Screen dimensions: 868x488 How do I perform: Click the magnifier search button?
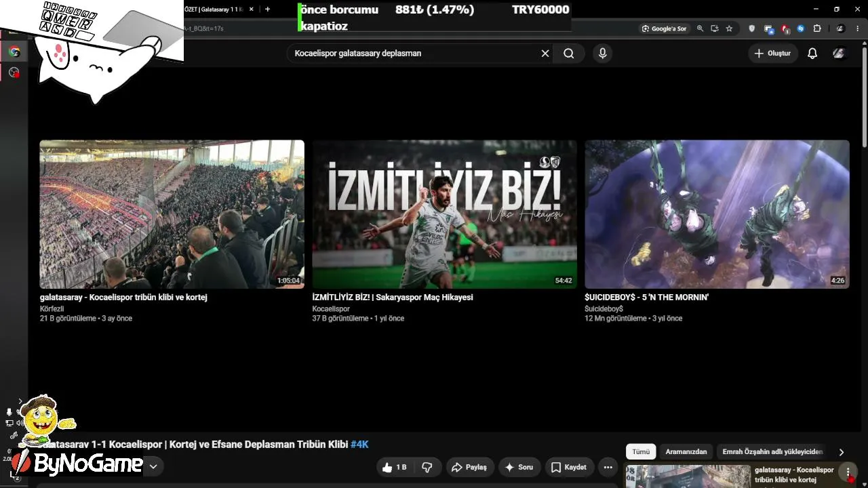coord(569,54)
